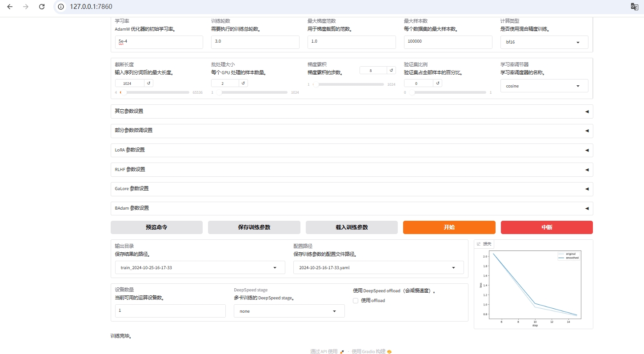Screen dimensions: 644x354
Task: Expand the LoRA 参数设置 section
Action: tap(352, 150)
